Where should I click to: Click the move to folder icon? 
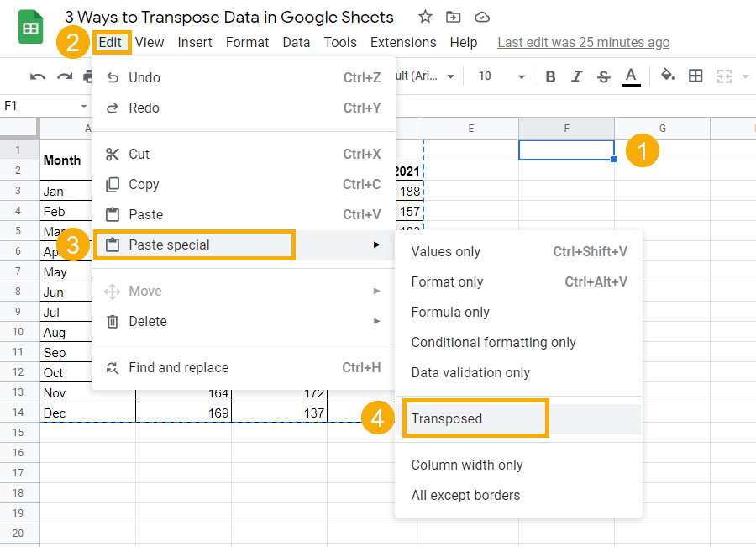[454, 17]
